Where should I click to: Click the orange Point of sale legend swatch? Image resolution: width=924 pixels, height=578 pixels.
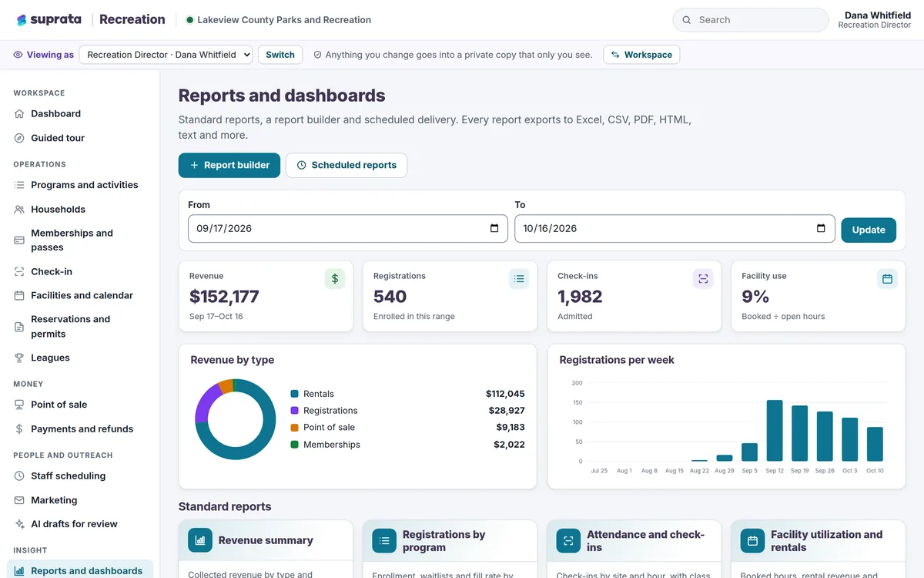(x=294, y=428)
